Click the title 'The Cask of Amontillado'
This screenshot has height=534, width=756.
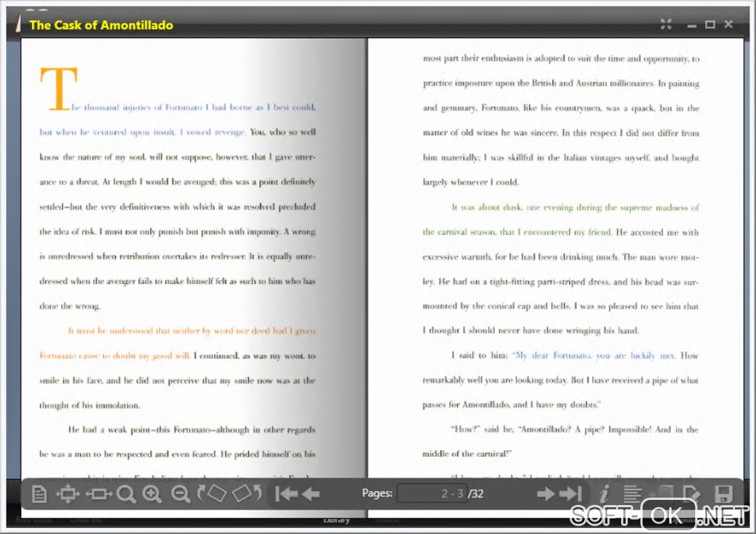tap(101, 25)
